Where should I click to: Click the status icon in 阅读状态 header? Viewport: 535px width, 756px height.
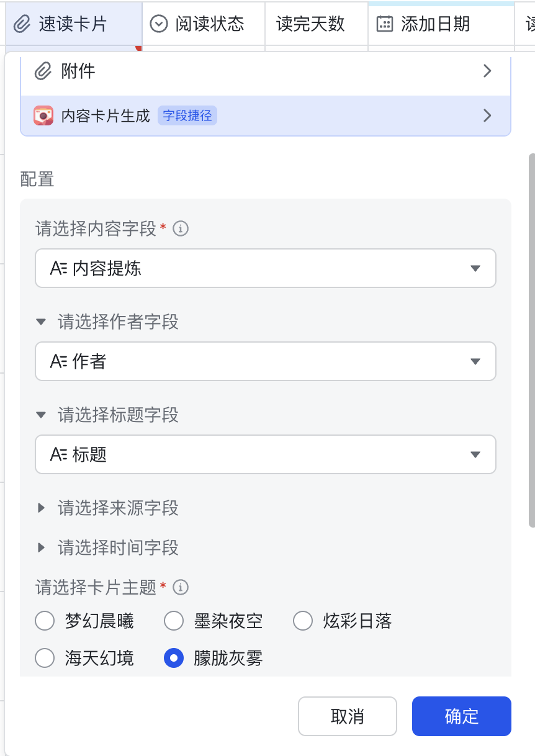click(x=160, y=24)
